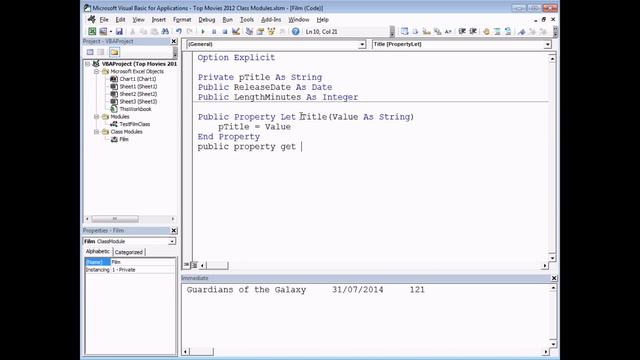Click the Parameter Info icon
Screen dimensions: 640x360
pyautogui.click(x=438, y=31)
